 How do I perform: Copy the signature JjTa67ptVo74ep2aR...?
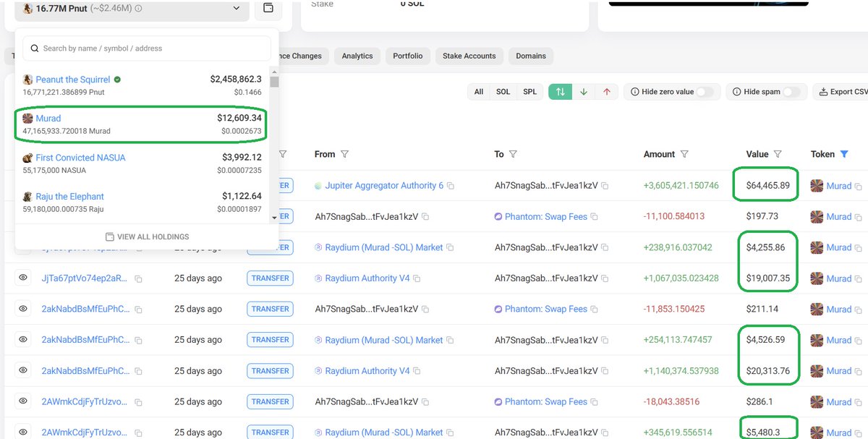138,278
